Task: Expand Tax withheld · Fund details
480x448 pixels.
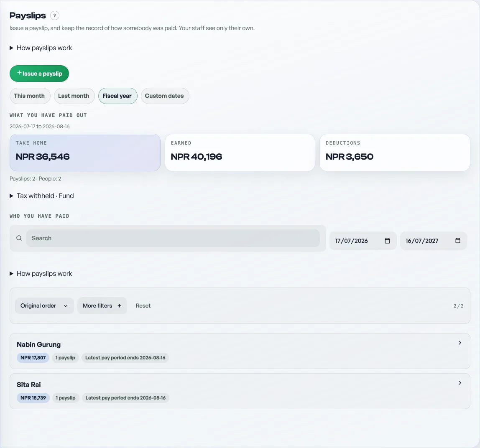Action: [x=42, y=196]
